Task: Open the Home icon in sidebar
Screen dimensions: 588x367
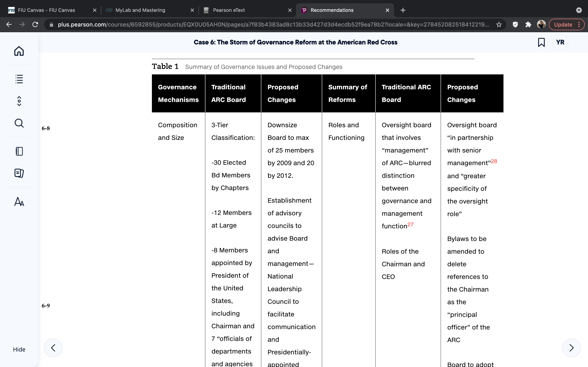Action: (19, 51)
